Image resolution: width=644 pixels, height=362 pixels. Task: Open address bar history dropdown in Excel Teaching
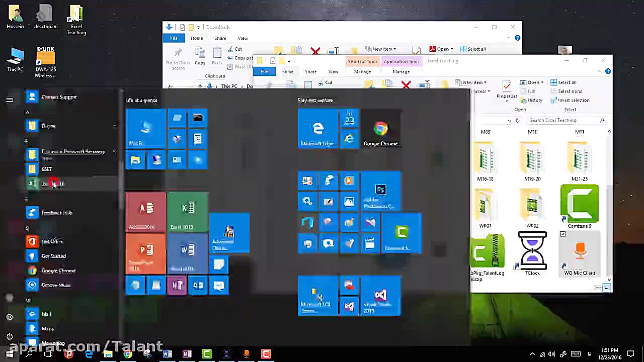pos(509,121)
